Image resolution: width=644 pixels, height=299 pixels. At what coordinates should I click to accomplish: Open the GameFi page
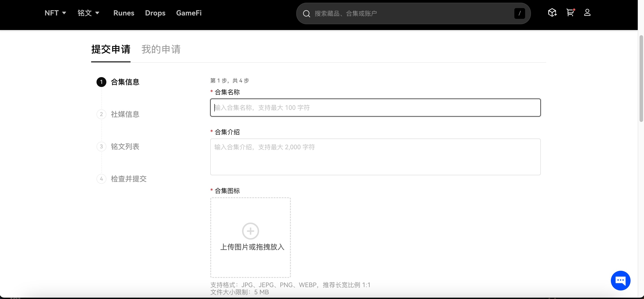pyautogui.click(x=189, y=13)
